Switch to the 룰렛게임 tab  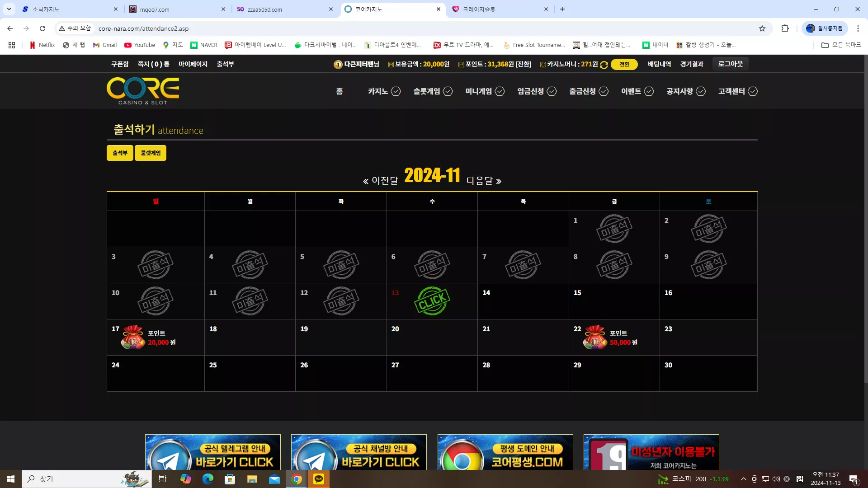(151, 153)
